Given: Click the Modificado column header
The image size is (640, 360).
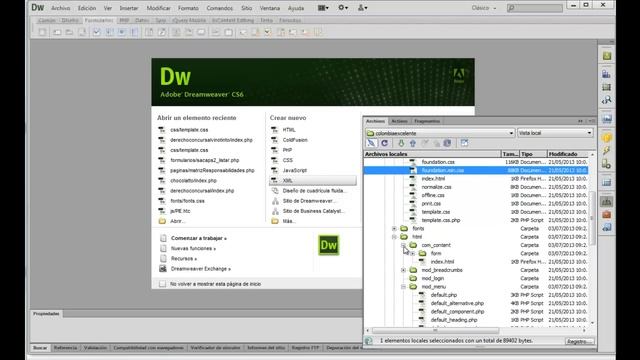Looking at the screenshot, I should (x=568, y=154).
